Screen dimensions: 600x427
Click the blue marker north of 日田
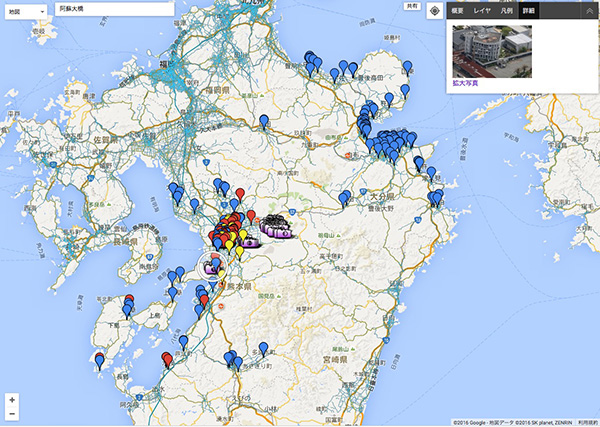tap(264, 121)
